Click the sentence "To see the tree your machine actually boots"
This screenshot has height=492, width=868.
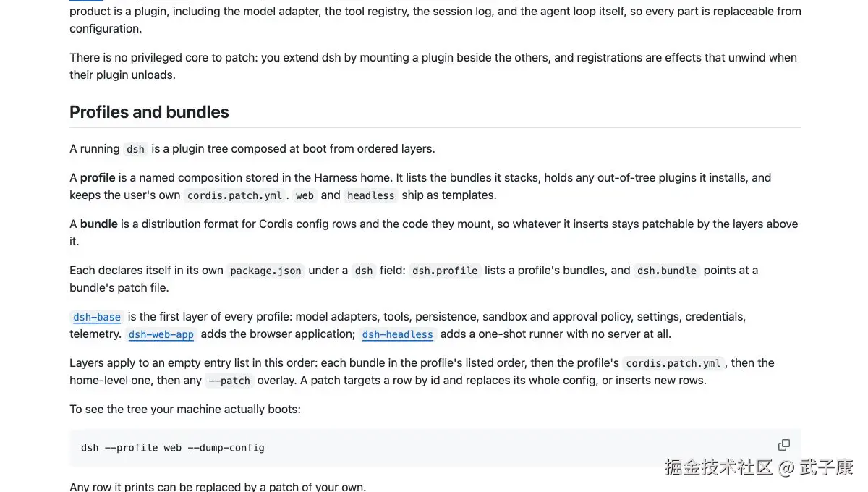[x=185, y=410]
